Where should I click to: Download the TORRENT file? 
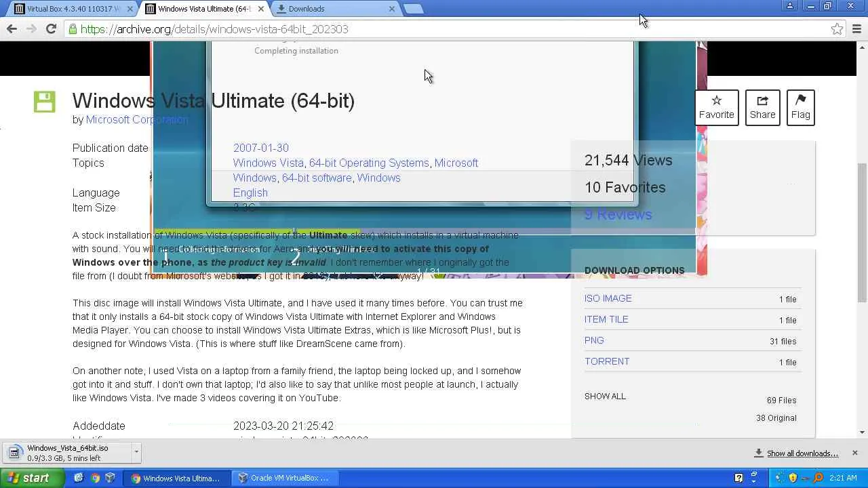pyautogui.click(x=607, y=361)
